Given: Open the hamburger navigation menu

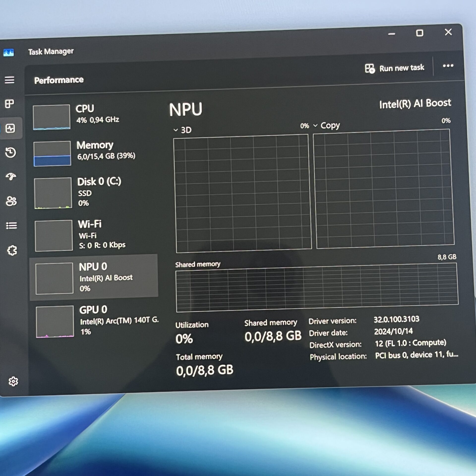Looking at the screenshot, I should tap(9, 80).
